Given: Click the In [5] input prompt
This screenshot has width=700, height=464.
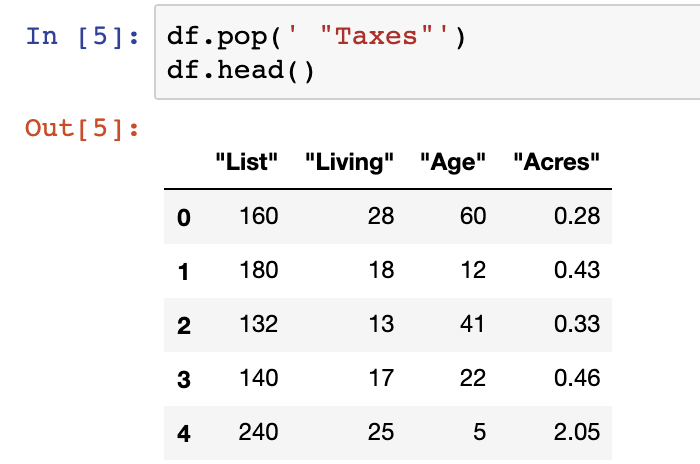Looking at the screenshot, I should point(82,36).
